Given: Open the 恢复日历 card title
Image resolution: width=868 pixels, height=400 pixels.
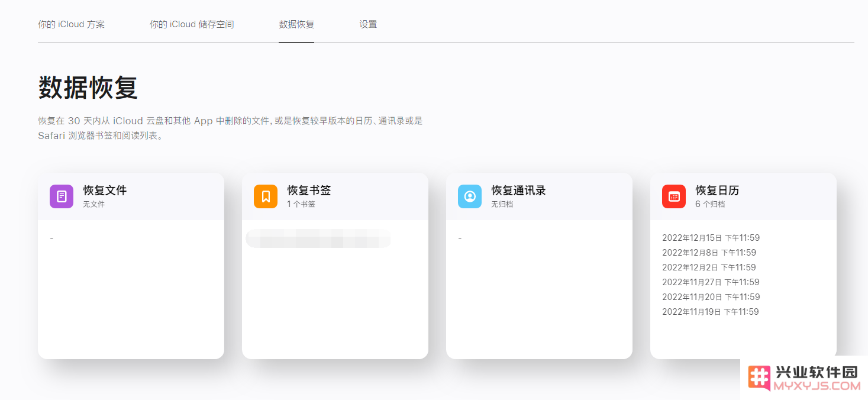Looking at the screenshot, I should pos(717,191).
